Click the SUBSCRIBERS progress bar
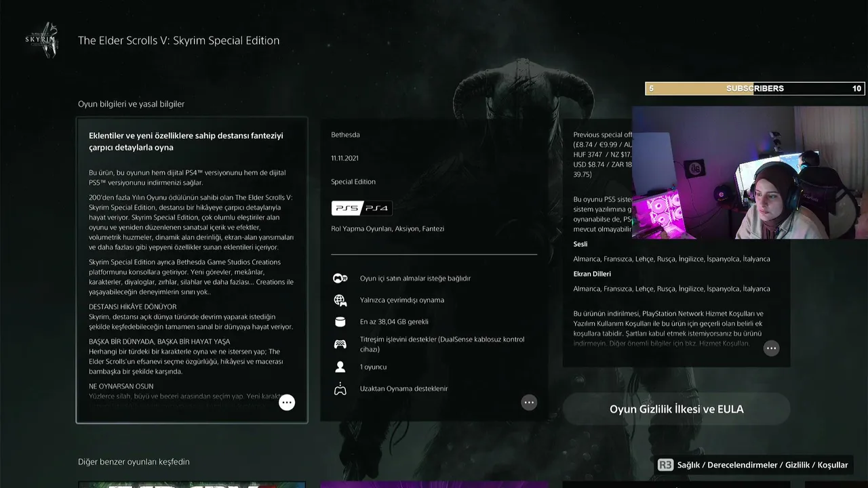This screenshot has height=488, width=868. (x=755, y=89)
